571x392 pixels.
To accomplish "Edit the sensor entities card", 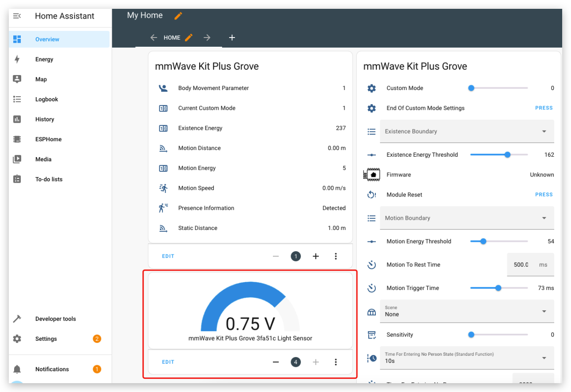I will [168, 256].
